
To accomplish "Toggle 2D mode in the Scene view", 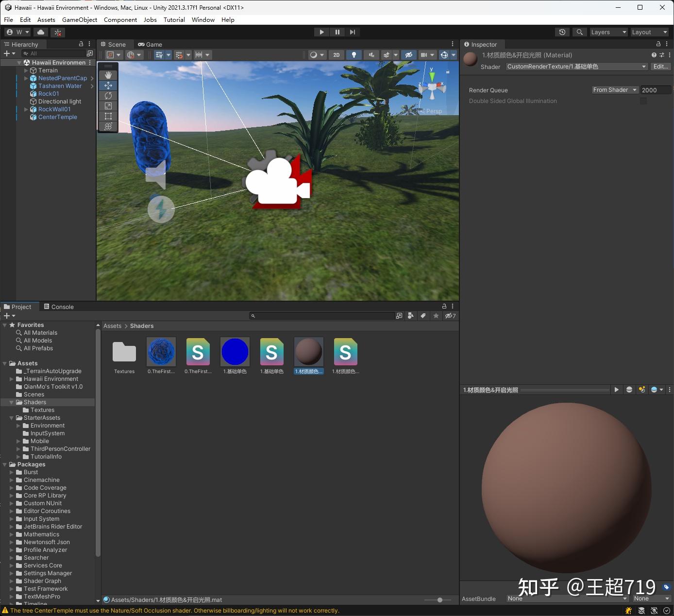I will click(x=336, y=55).
